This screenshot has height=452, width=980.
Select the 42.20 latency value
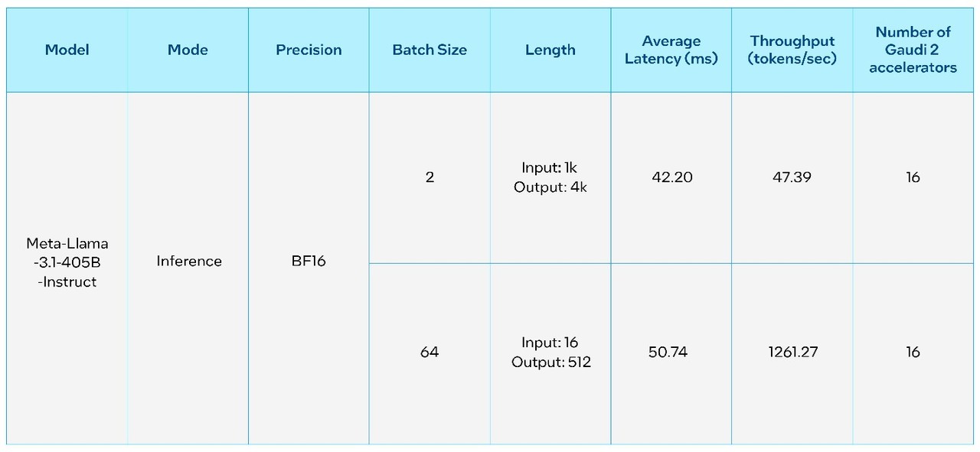(671, 177)
